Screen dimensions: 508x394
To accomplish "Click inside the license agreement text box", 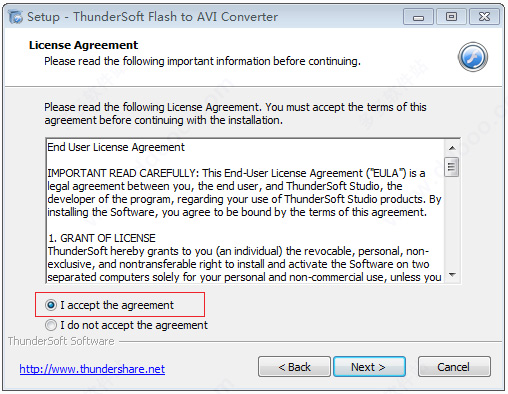I will click(x=245, y=211).
